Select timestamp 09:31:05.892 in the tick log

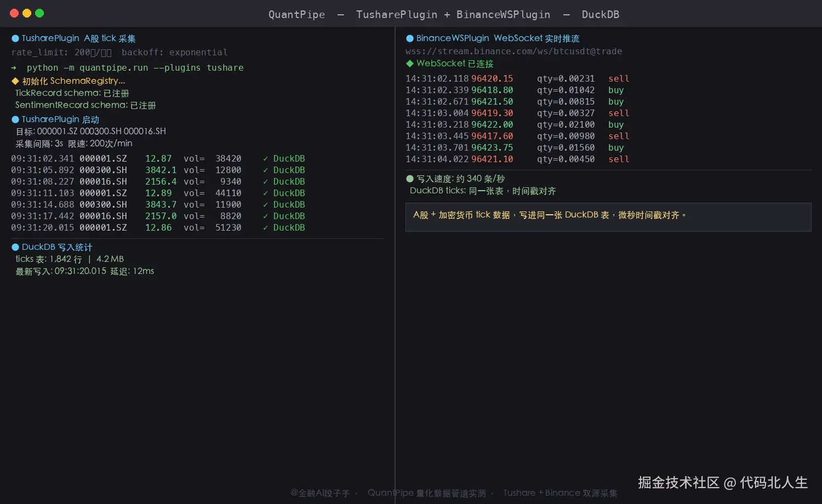click(x=42, y=170)
